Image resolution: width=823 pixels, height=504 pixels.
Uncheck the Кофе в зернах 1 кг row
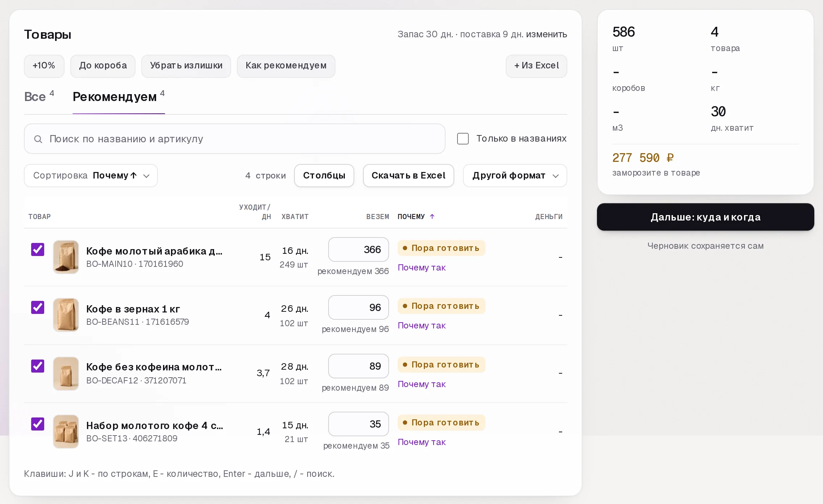[x=38, y=307]
